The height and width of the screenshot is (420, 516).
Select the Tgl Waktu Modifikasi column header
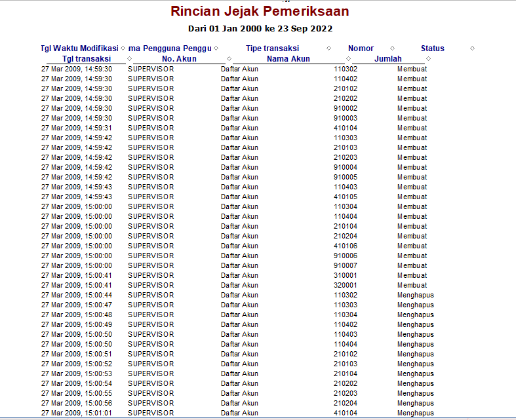(x=79, y=48)
